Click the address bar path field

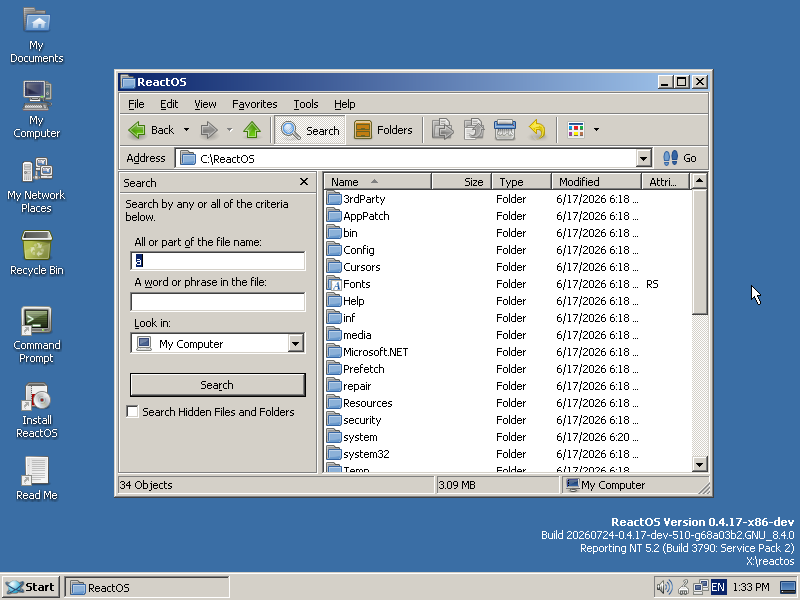click(x=407, y=159)
